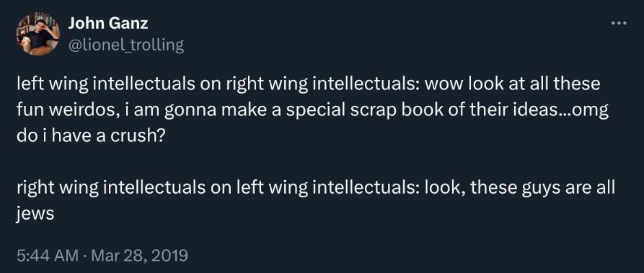Select the Mar 28, 2019 date
The image size is (644, 273).
(139, 255)
